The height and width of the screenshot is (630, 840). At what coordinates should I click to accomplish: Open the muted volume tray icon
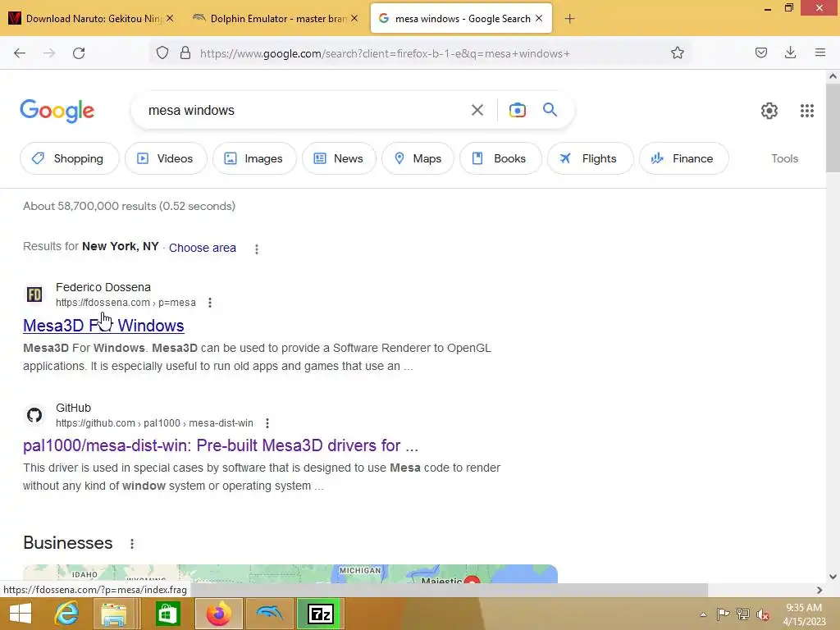point(763,614)
